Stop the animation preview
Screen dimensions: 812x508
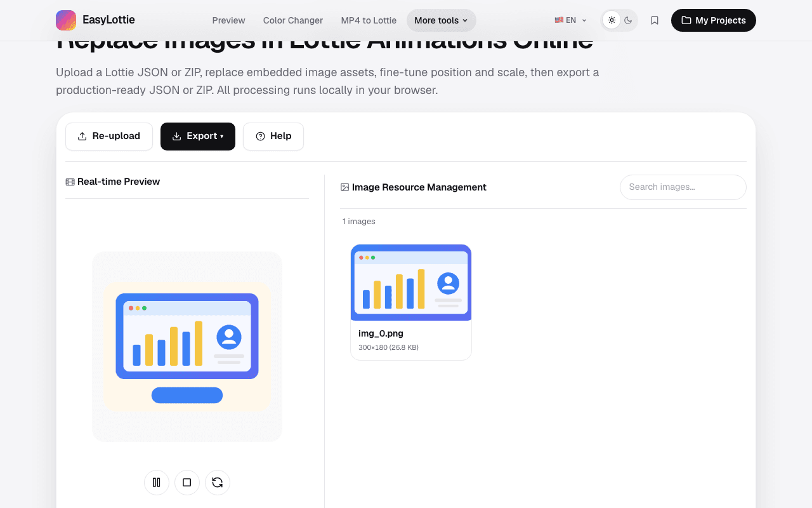(x=187, y=483)
